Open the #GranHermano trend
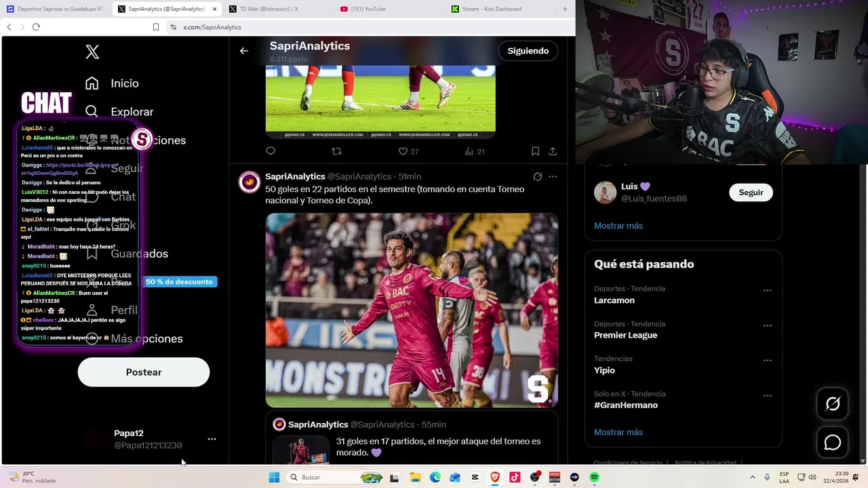 [x=626, y=405]
